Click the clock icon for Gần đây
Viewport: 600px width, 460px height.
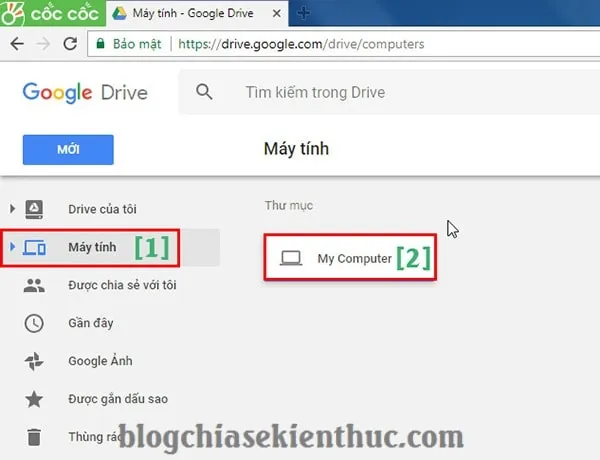click(x=34, y=323)
